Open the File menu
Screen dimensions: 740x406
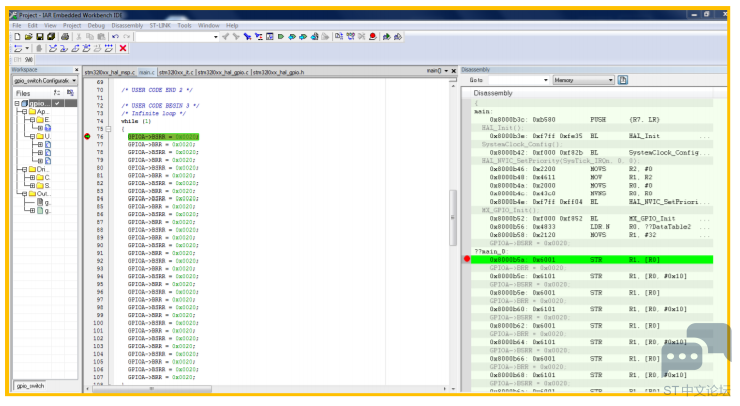17,25
